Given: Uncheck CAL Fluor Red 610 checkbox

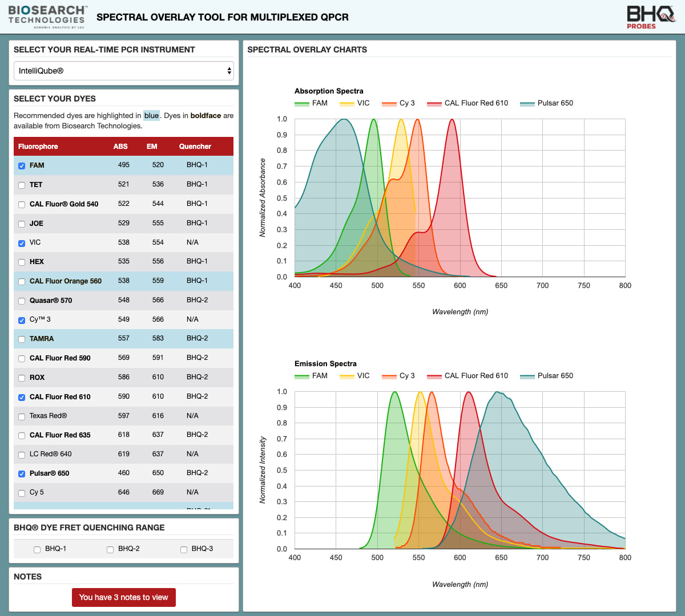Looking at the screenshot, I should click(x=22, y=398).
